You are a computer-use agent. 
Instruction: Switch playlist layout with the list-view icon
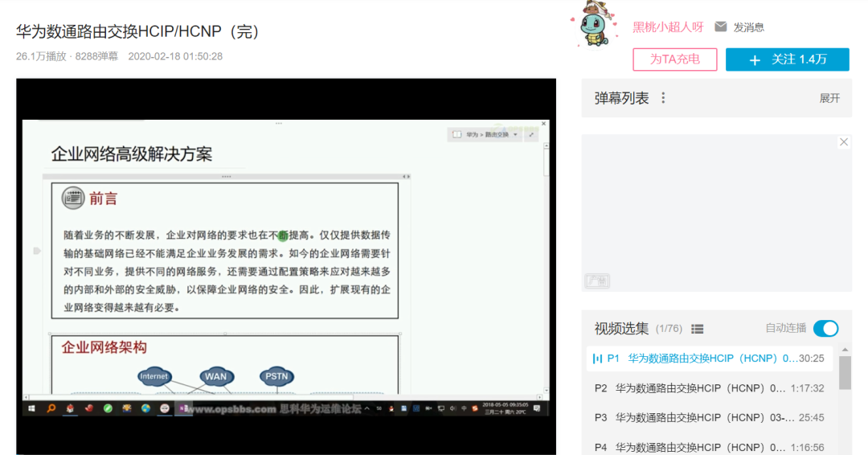click(x=698, y=329)
